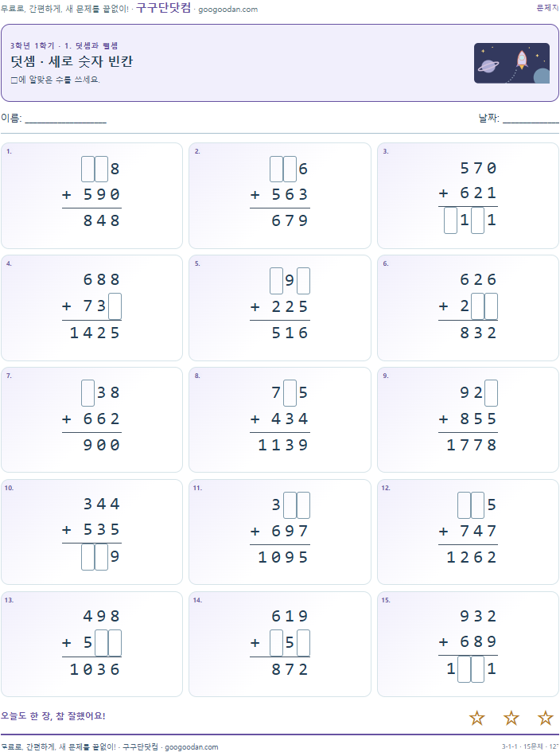The height and width of the screenshot is (752, 560).
Task: Click blank box after 9 in problem 5
Action: coord(303,281)
